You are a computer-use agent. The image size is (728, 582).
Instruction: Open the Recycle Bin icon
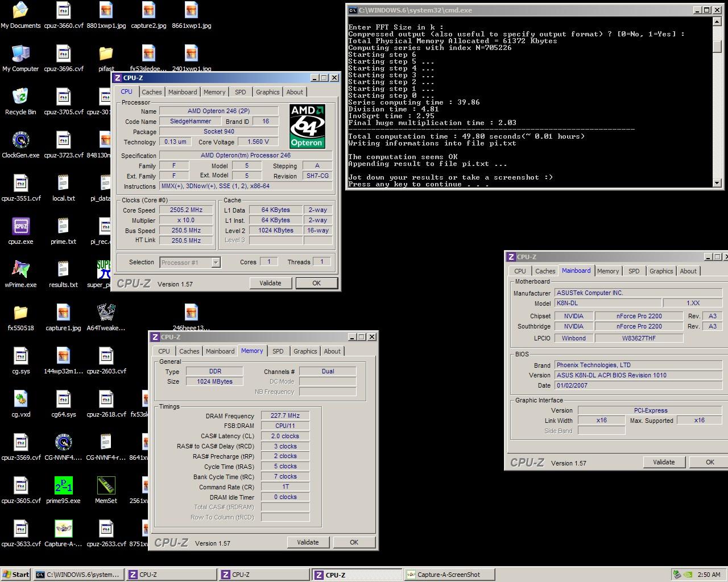pyautogui.click(x=20, y=102)
